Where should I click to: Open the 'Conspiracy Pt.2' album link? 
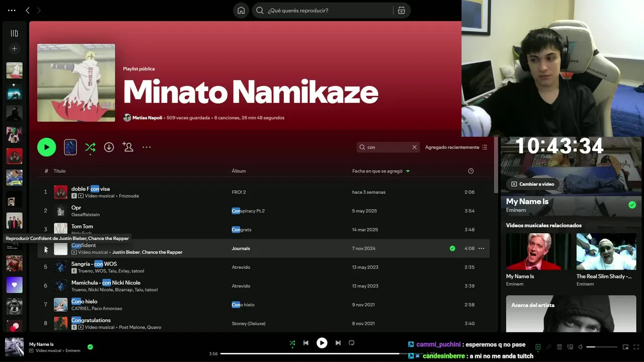tap(248, 211)
